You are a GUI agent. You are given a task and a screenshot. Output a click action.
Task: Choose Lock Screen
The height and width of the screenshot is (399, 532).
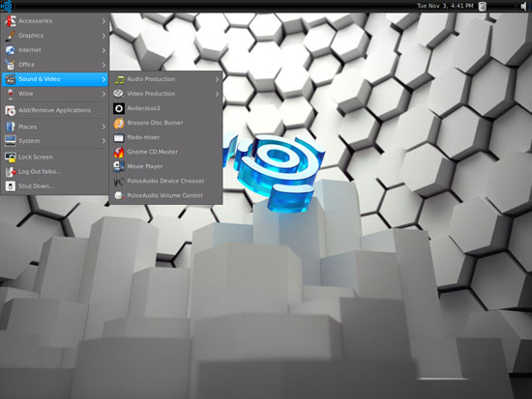(x=54, y=157)
